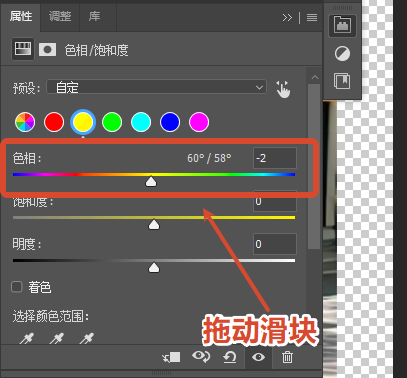Select the blue color range swatch
The height and width of the screenshot is (378, 407).
[170, 122]
